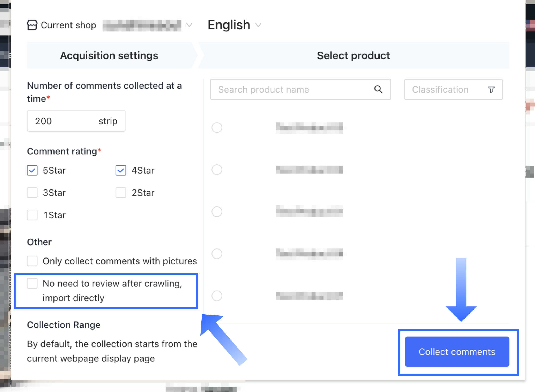Image resolution: width=535 pixels, height=392 pixels.
Task: Tick the 2Star rating checkbox
Action: (x=121, y=193)
